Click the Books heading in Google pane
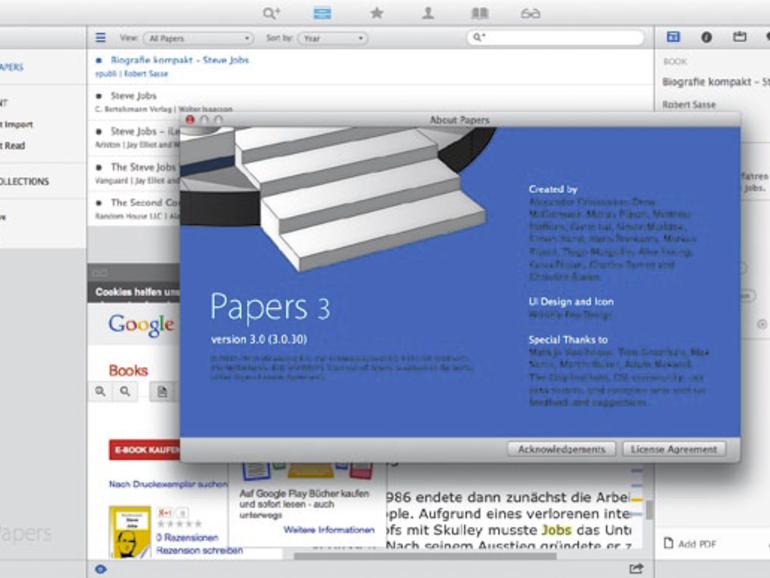 [x=128, y=370]
